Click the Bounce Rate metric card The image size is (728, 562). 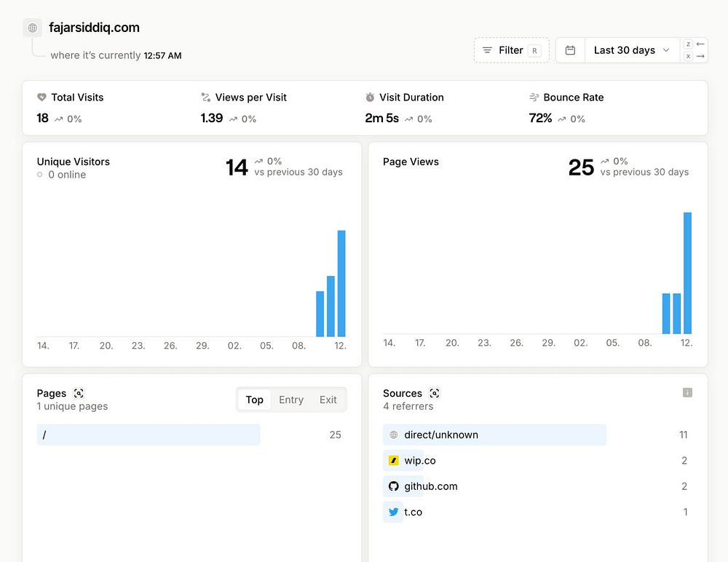pos(573,107)
